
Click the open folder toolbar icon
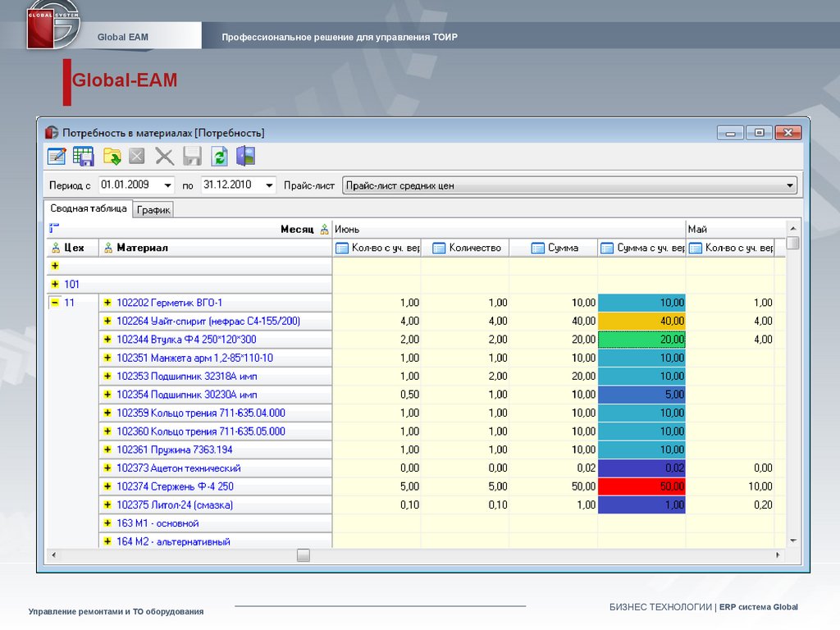pyautogui.click(x=112, y=156)
